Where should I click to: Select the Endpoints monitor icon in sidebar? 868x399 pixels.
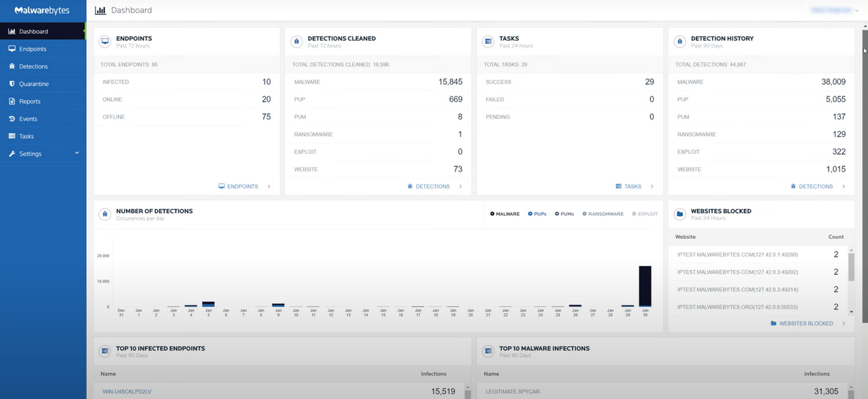click(14, 48)
